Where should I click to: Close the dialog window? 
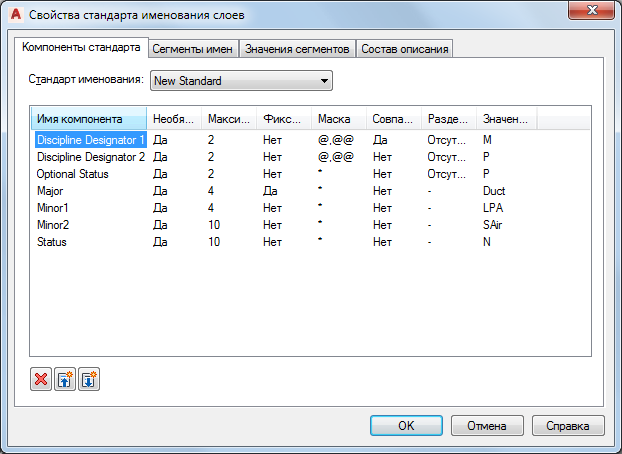[x=593, y=10]
